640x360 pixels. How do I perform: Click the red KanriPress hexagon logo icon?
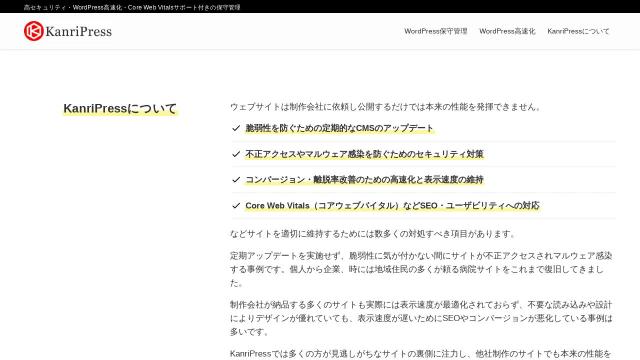33,31
